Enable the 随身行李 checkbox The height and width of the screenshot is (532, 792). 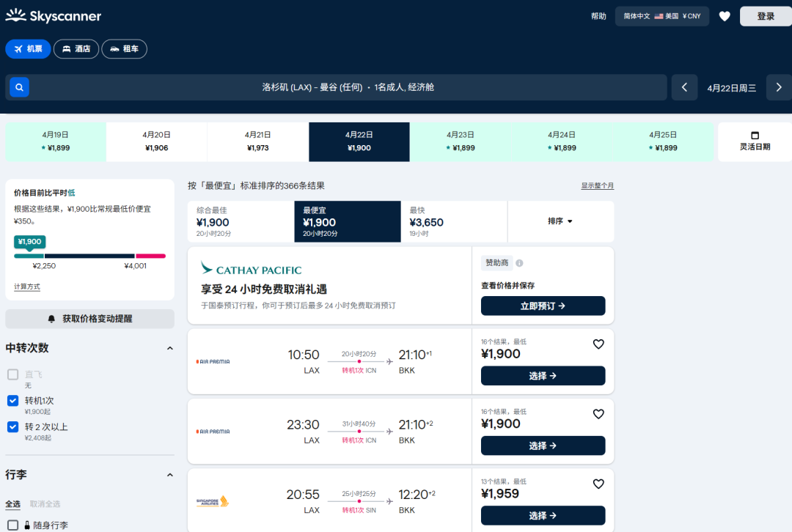click(x=12, y=525)
